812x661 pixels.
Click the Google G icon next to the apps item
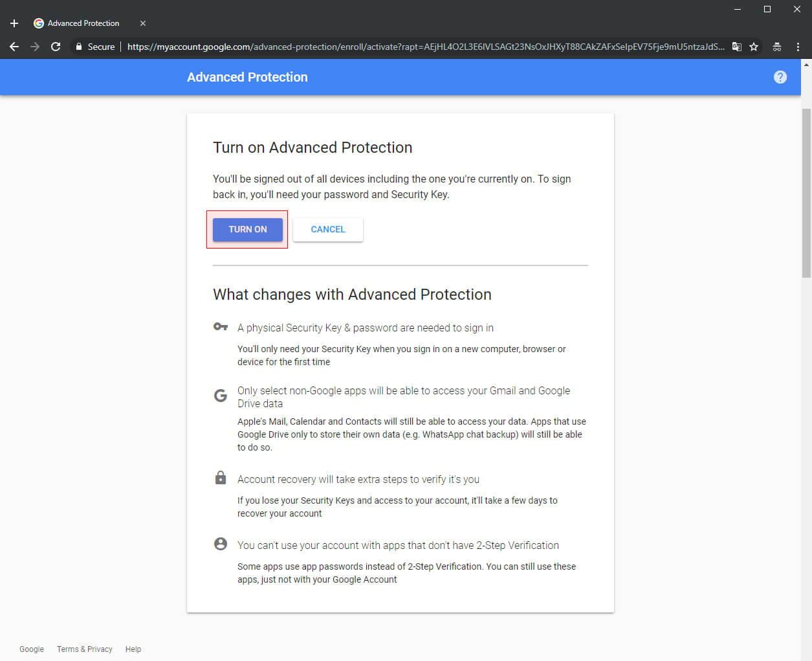coord(220,395)
